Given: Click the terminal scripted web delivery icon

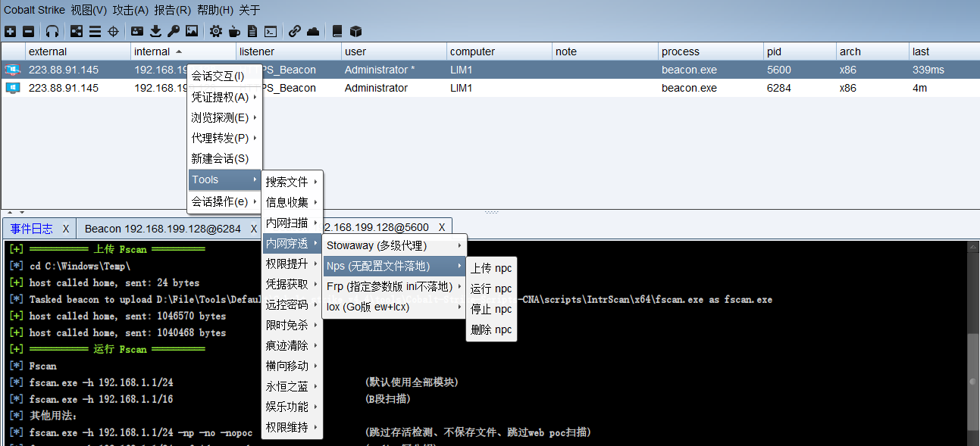Looking at the screenshot, I should (x=271, y=31).
